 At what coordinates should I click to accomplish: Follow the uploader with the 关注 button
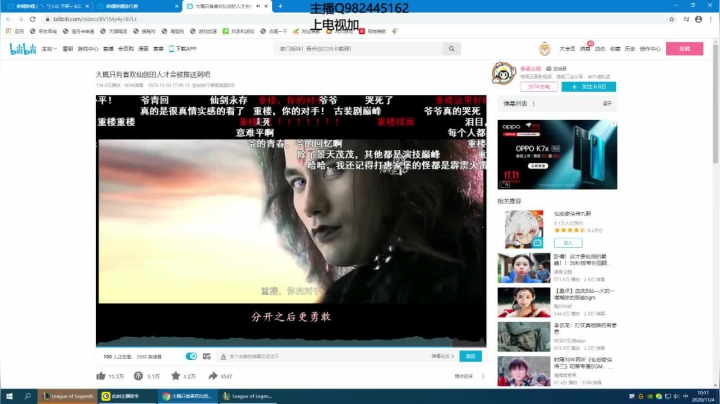[588, 87]
